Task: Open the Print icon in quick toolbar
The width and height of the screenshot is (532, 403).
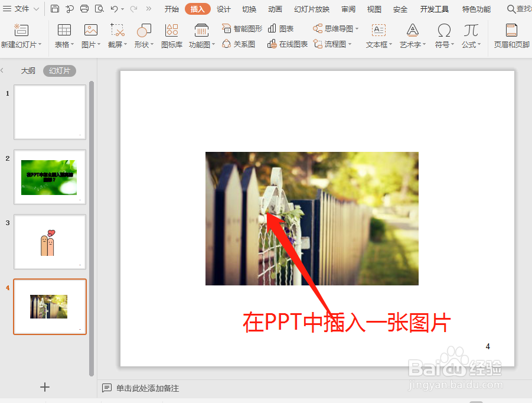Action: tap(84, 8)
